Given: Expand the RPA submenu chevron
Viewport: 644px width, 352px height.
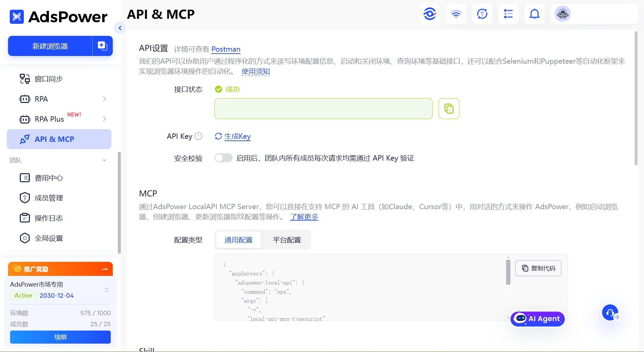Looking at the screenshot, I should (x=104, y=99).
